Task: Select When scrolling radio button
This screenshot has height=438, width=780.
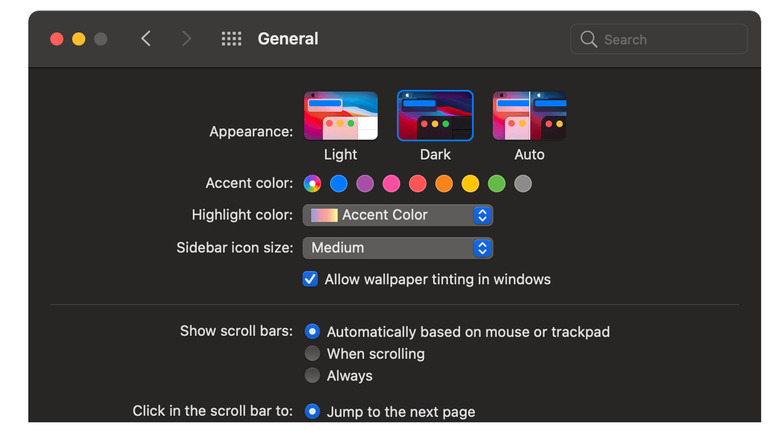Action: [312, 354]
